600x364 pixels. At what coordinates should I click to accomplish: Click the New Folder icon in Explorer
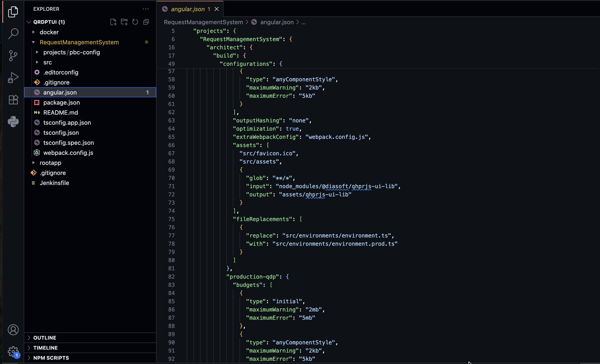point(124,22)
